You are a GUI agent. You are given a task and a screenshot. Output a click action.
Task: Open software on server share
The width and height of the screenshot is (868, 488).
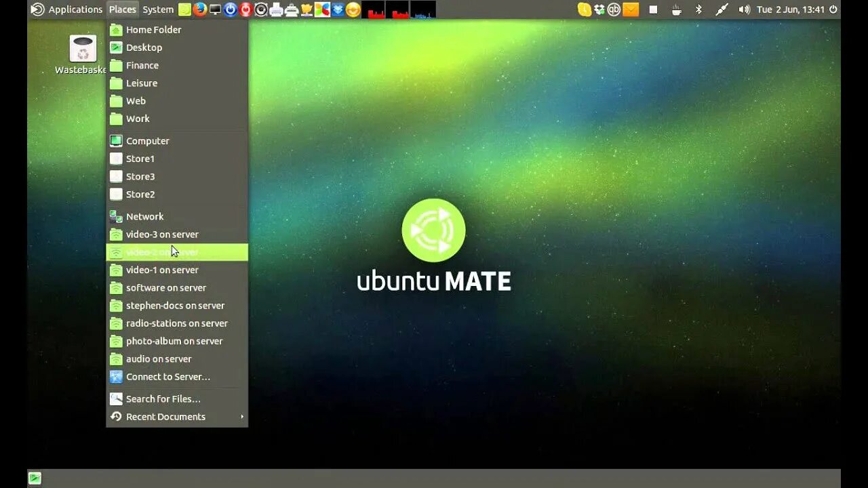point(177,287)
